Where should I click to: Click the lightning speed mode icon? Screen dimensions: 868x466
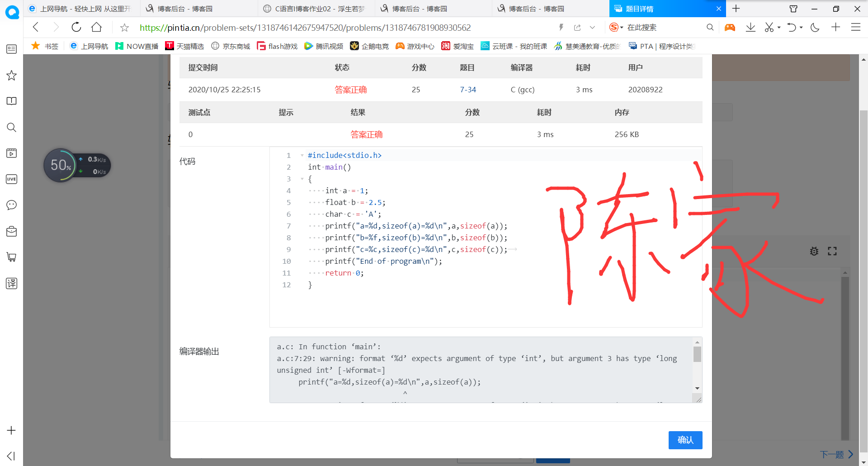(x=561, y=28)
